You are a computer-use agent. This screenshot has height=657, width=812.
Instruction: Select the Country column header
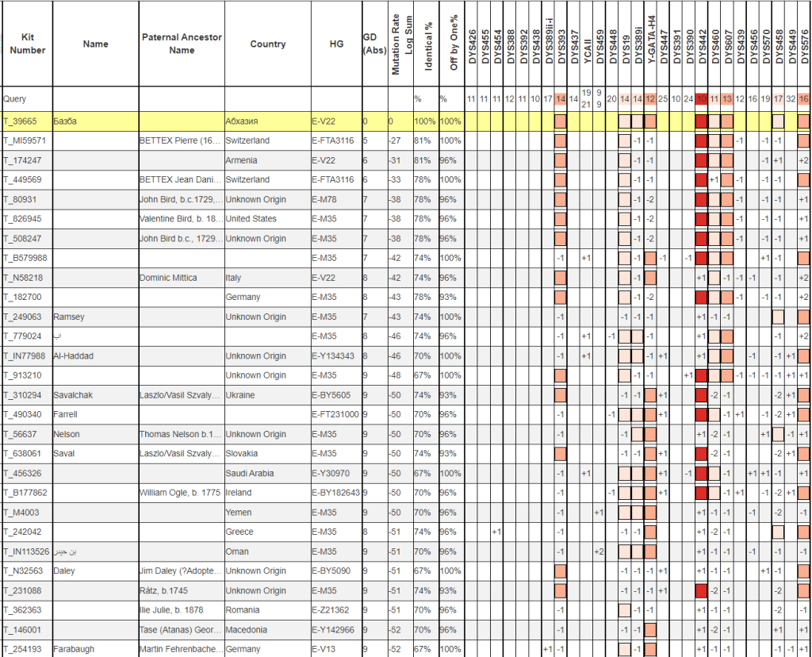coord(267,44)
